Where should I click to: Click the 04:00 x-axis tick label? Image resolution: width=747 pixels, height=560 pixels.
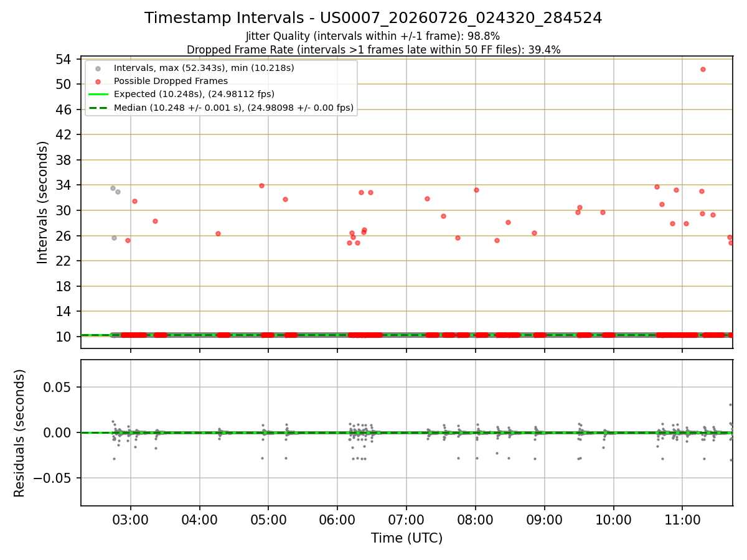tap(200, 521)
